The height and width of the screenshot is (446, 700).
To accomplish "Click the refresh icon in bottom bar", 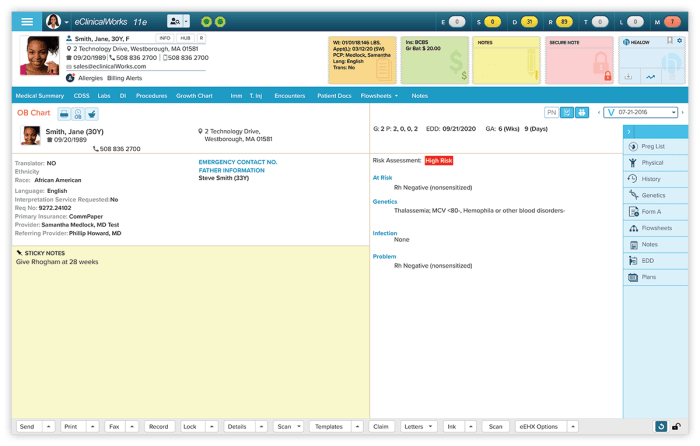I will [x=661, y=427].
